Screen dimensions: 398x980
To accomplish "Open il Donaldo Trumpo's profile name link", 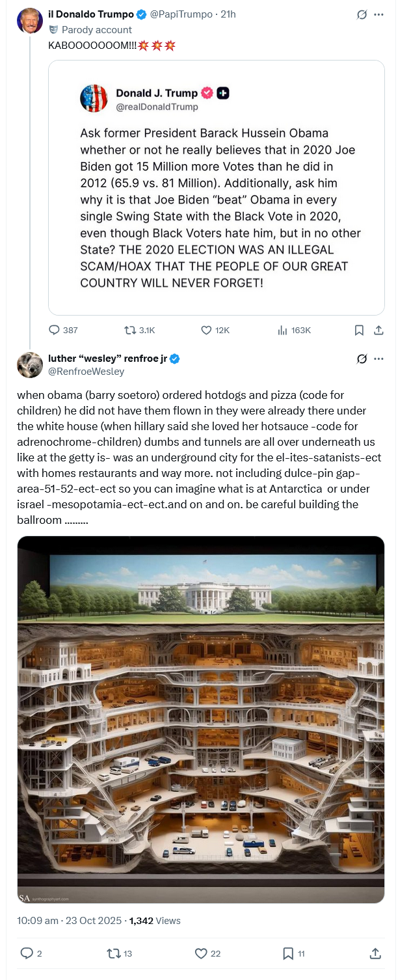I will click(91, 14).
